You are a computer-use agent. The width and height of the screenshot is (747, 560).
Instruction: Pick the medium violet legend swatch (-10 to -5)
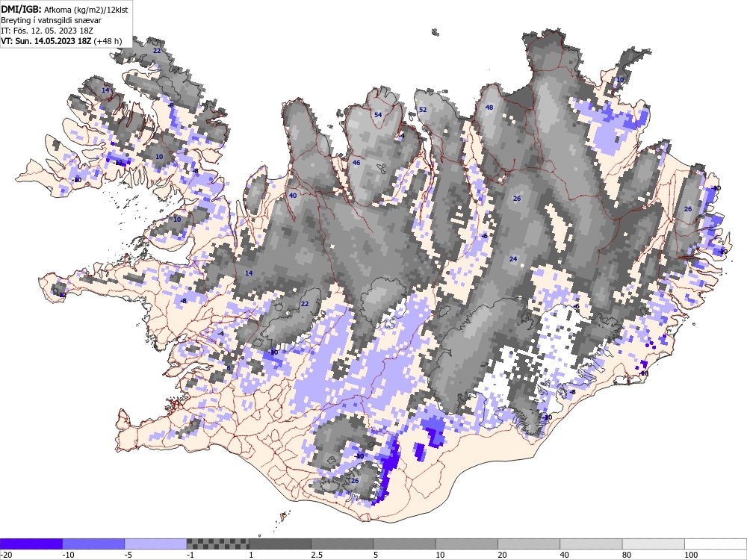93,544
